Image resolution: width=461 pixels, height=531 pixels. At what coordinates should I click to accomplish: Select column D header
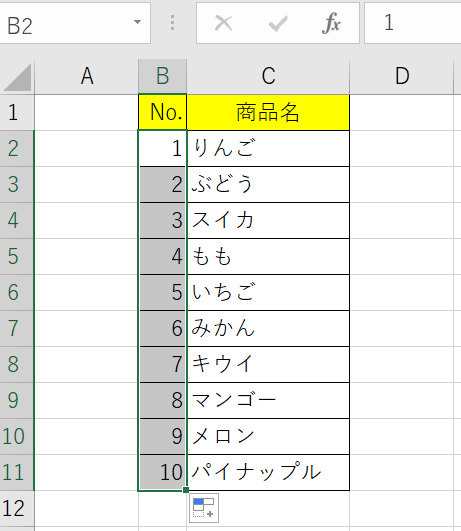(402, 76)
